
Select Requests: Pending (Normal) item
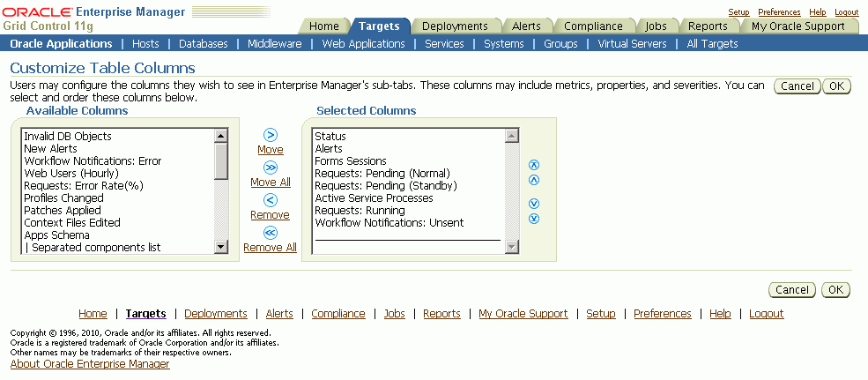(x=382, y=174)
